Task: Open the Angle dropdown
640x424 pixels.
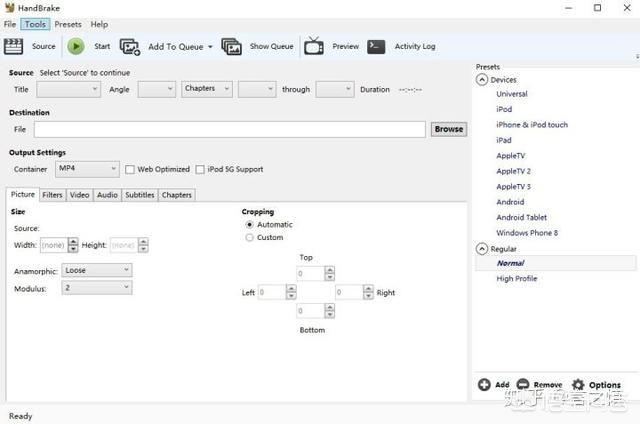Action: 157,89
